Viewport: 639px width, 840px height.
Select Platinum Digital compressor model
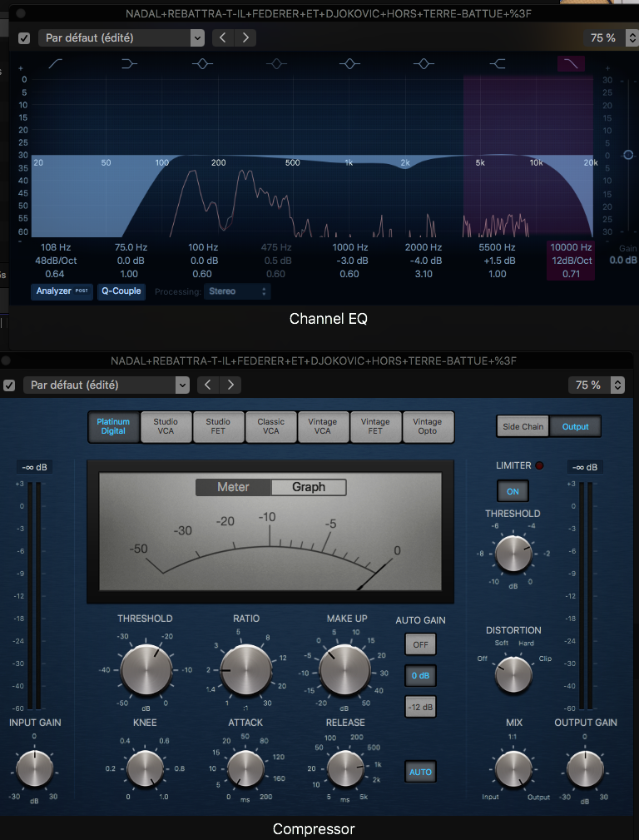pyautogui.click(x=113, y=426)
